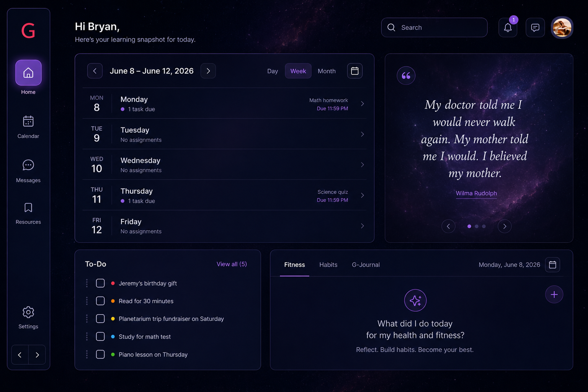Image resolution: width=588 pixels, height=392 pixels.
Task: Expand Friday row chevron
Action: [362, 226]
